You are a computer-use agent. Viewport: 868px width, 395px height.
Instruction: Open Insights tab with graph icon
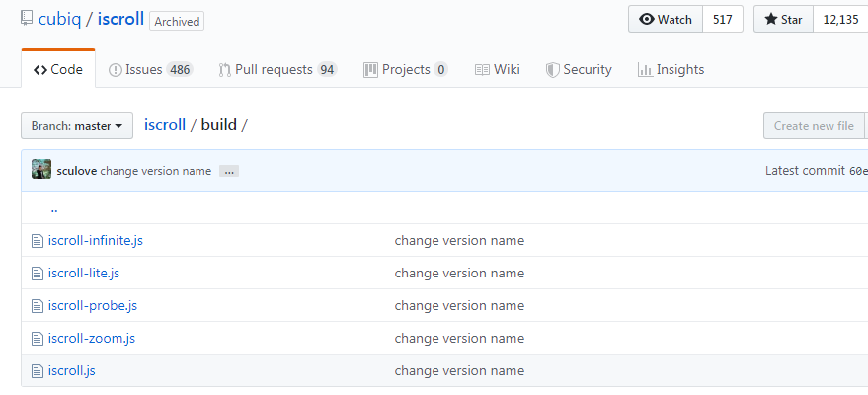671,70
